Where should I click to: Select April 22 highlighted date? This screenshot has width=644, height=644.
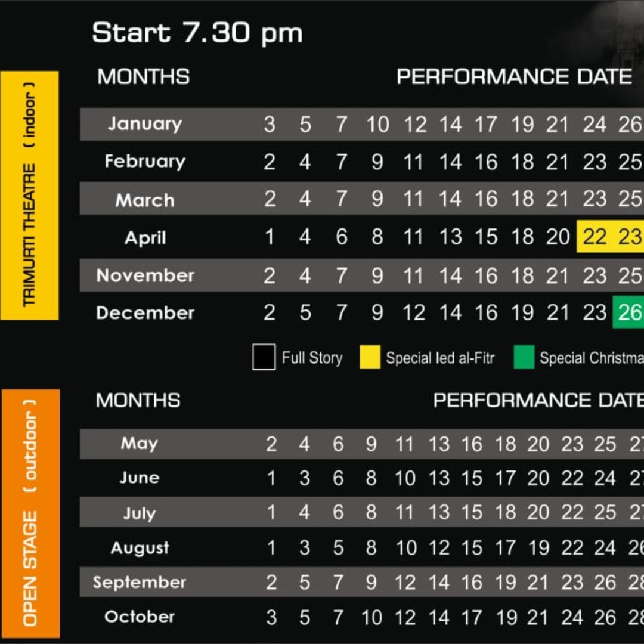[x=595, y=237]
